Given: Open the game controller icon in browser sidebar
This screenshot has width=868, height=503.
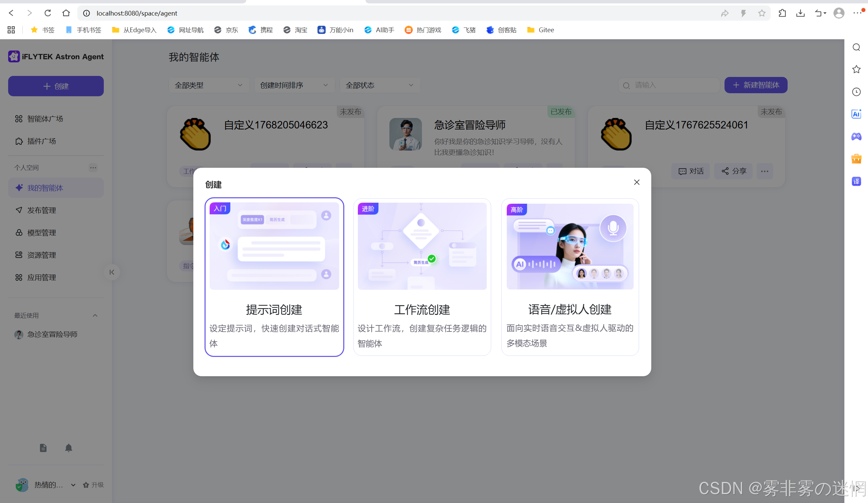Looking at the screenshot, I should (x=856, y=136).
